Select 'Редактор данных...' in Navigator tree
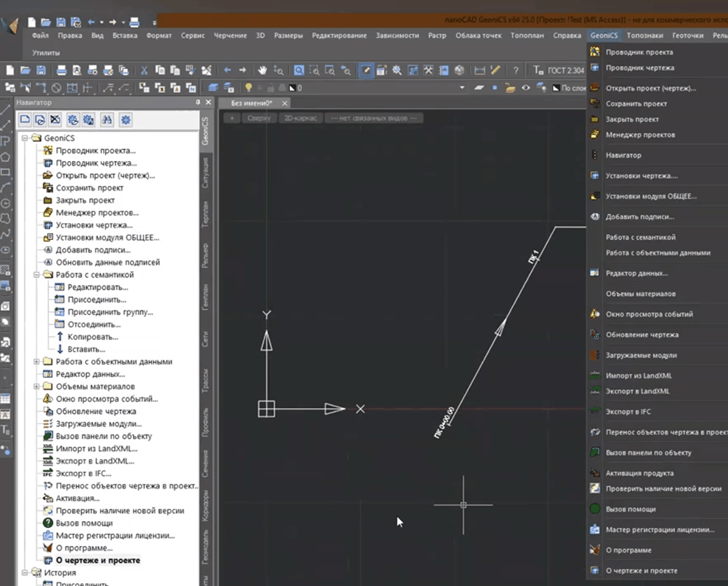The width and height of the screenshot is (728, 586). click(90, 374)
